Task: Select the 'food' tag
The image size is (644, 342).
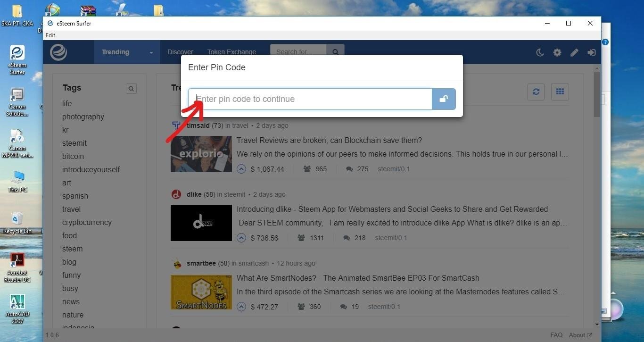Action: point(69,235)
